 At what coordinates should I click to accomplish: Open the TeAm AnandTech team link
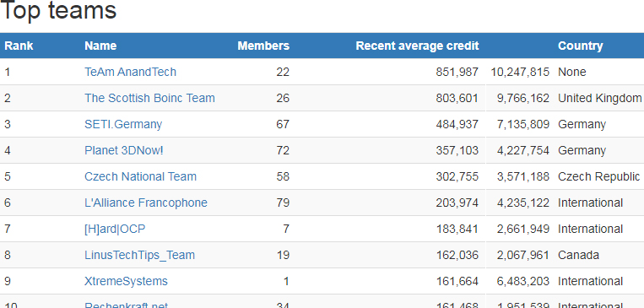(130, 72)
